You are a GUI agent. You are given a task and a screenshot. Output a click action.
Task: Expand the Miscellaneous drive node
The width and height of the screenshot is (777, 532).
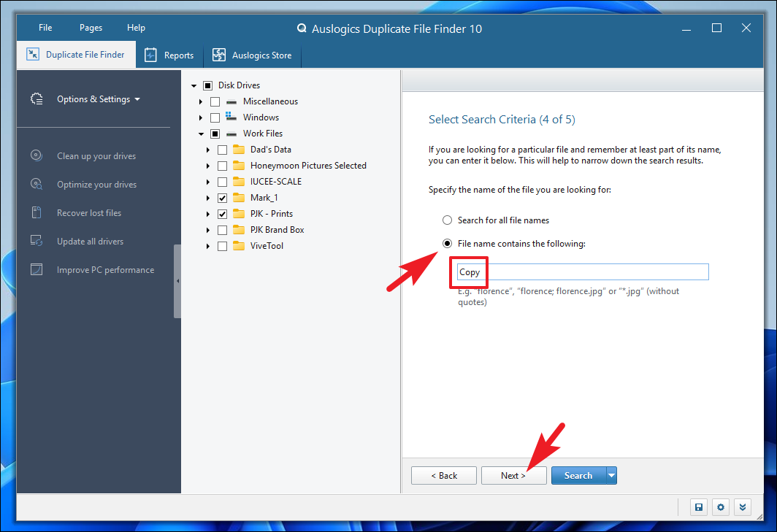[x=201, y=101]
